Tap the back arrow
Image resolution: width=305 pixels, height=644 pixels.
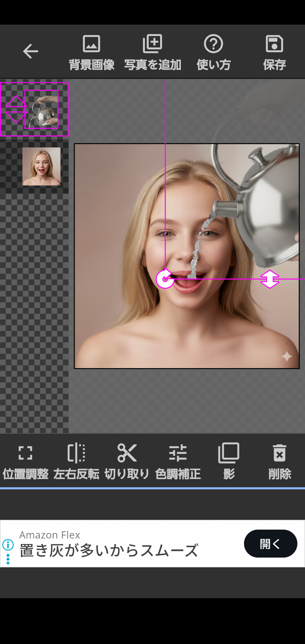(30, 51)
